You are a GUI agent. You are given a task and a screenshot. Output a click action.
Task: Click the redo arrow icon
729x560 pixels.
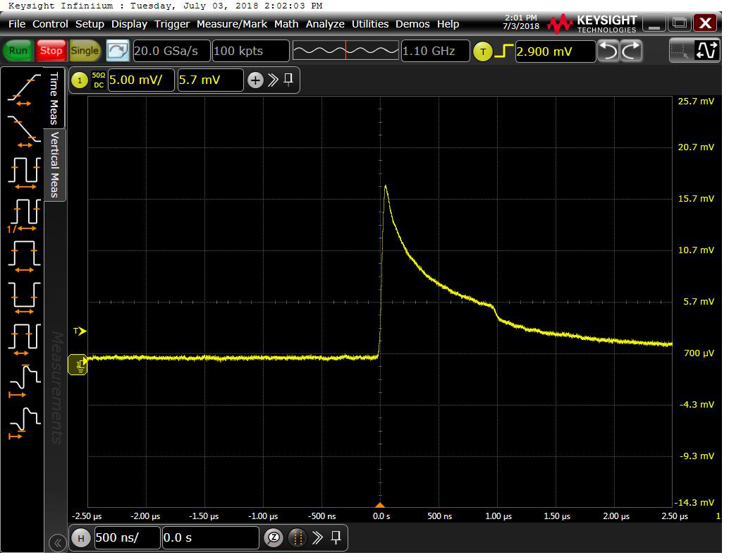[631, 51]
